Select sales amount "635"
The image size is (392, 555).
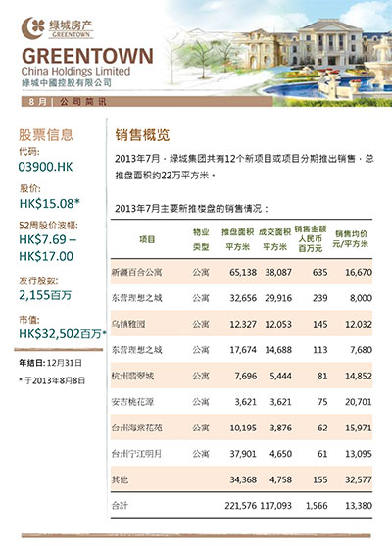pos(320,272)
